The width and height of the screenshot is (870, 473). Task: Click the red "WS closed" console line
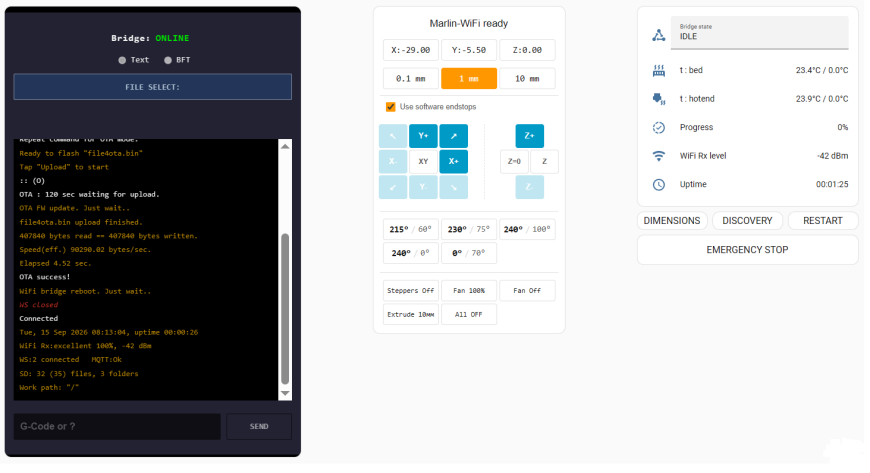pyautogui.click(x=39, y=305)
